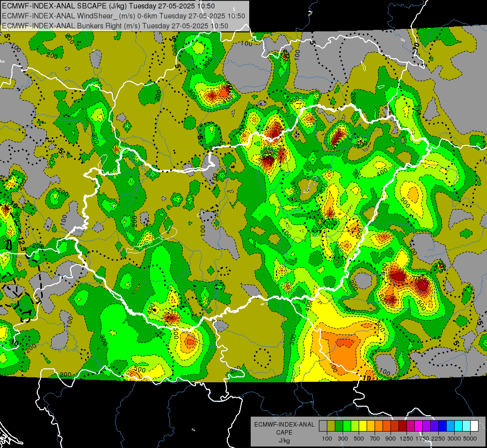
Task: Click the pure yellow legend swatch
Action: click(363, 426)
